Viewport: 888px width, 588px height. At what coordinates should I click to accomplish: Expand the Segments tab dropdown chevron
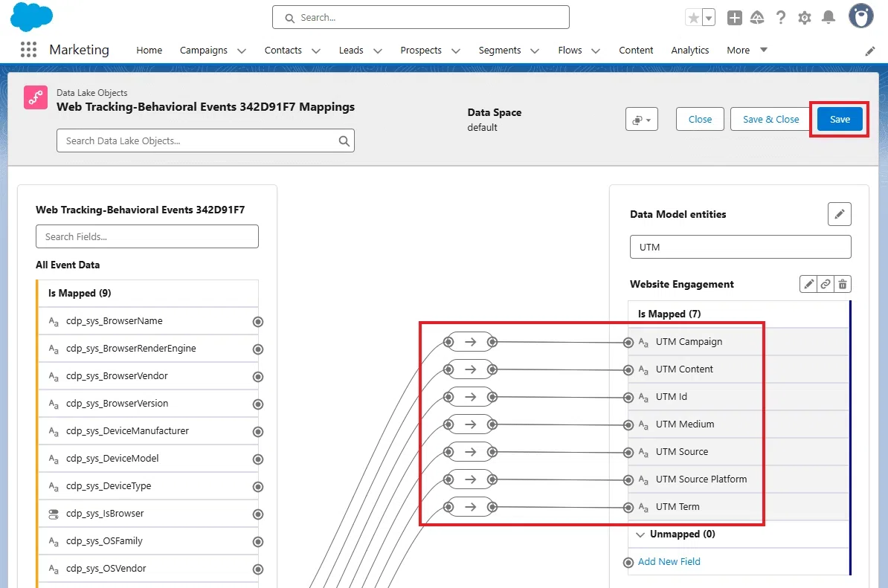pos(535,51)
